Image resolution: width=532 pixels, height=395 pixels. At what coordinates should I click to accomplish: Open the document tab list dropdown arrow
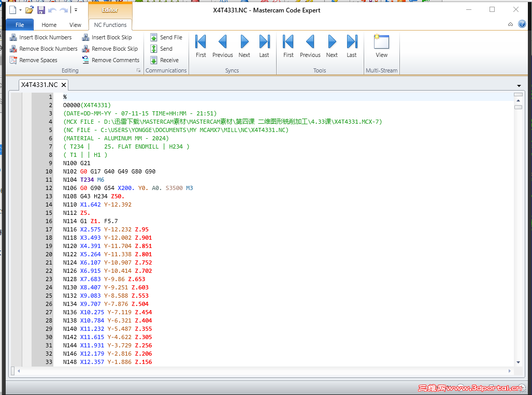pyautogui.click(x=519, y=86)
